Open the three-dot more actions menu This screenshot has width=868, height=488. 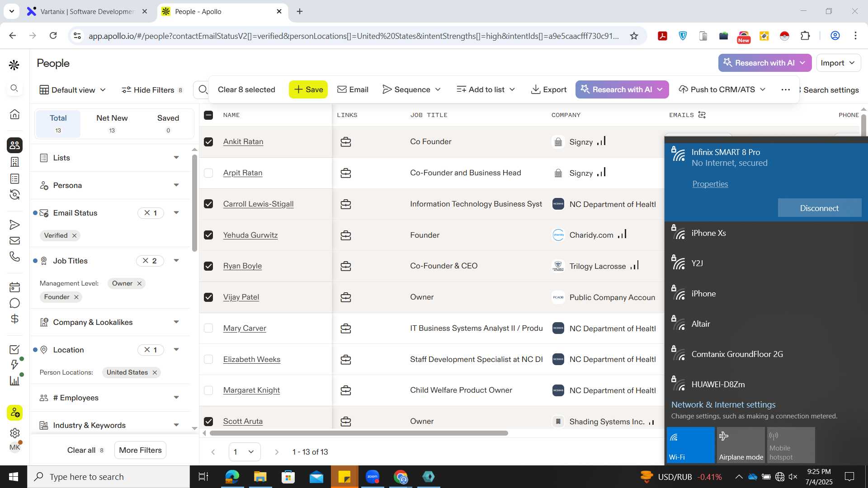click(x=786, y=89)
